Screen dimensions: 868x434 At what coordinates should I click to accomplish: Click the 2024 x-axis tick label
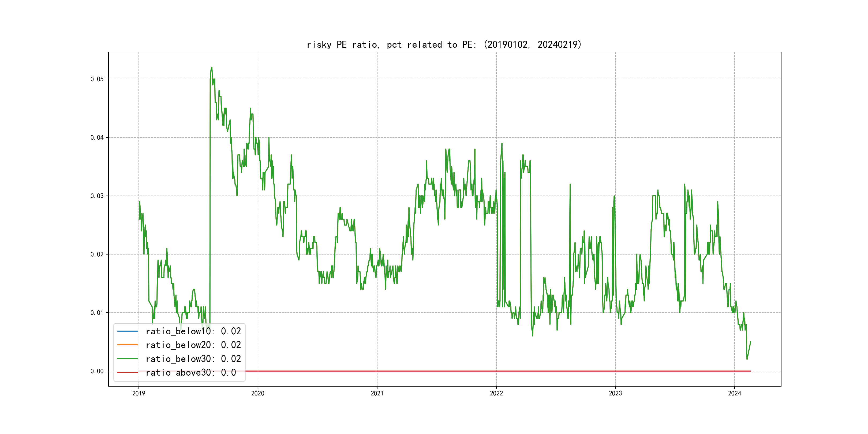(x=735, y=393)
